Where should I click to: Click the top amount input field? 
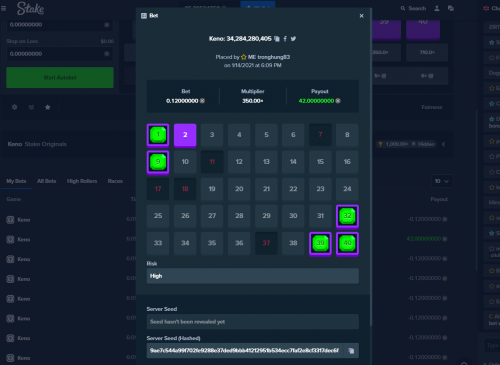click(x=59, y=25)
